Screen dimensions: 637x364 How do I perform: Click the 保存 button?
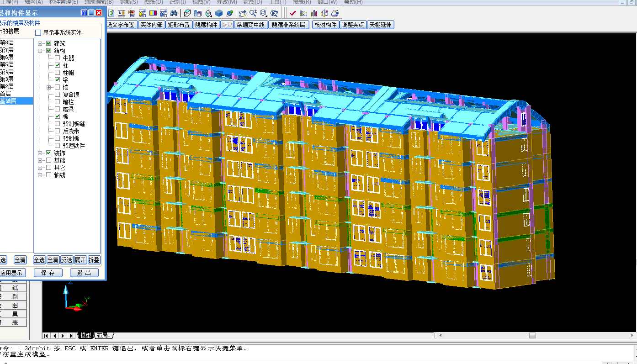tap(48, 273)
